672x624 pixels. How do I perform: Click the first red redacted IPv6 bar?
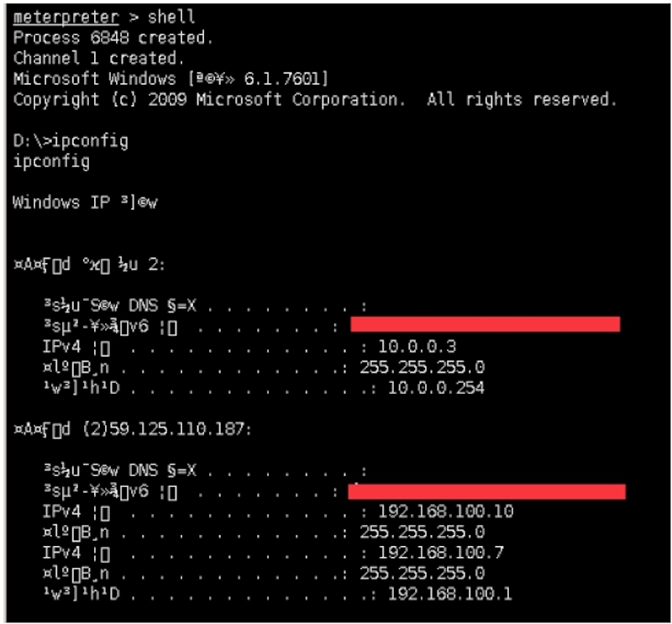[x=485, y=325]
